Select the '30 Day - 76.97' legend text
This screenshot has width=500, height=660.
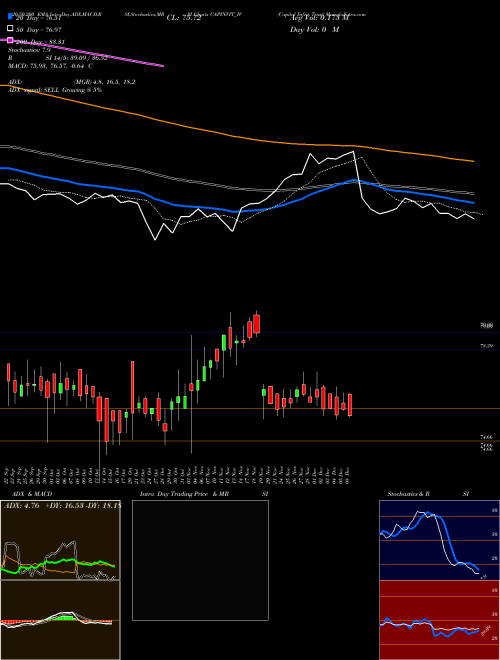coord(38,30)
